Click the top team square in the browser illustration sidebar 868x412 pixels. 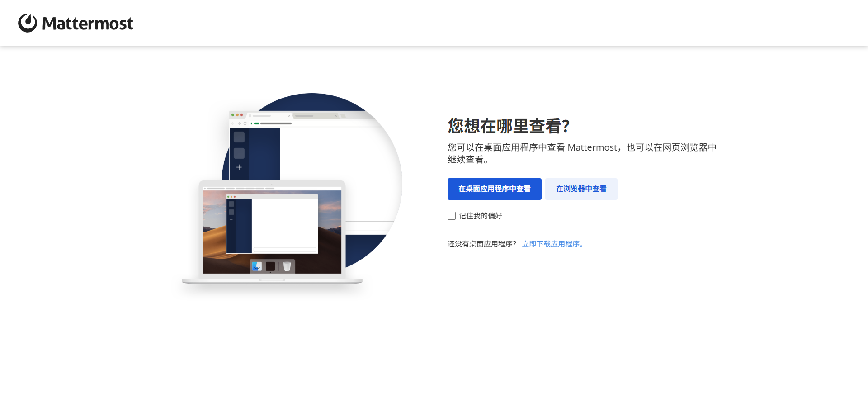239,137
